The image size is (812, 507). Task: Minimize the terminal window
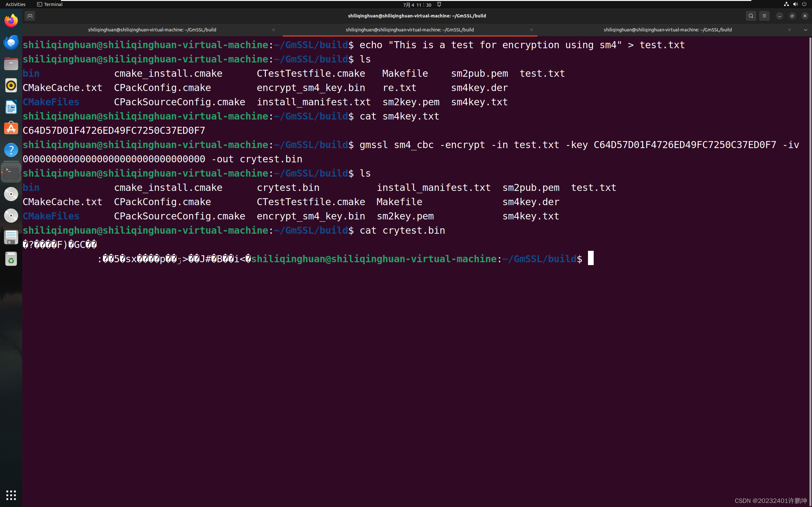[x=779, y=16]
